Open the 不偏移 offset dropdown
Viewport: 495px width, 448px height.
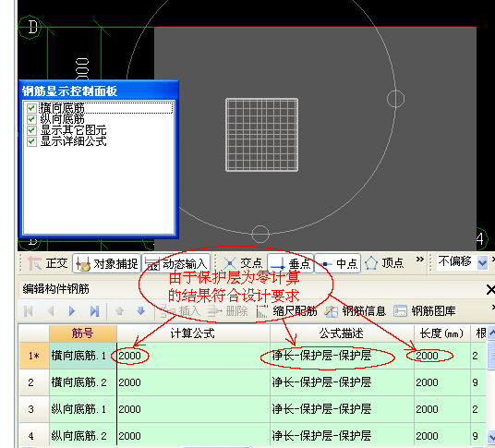[x=482, y=262]
